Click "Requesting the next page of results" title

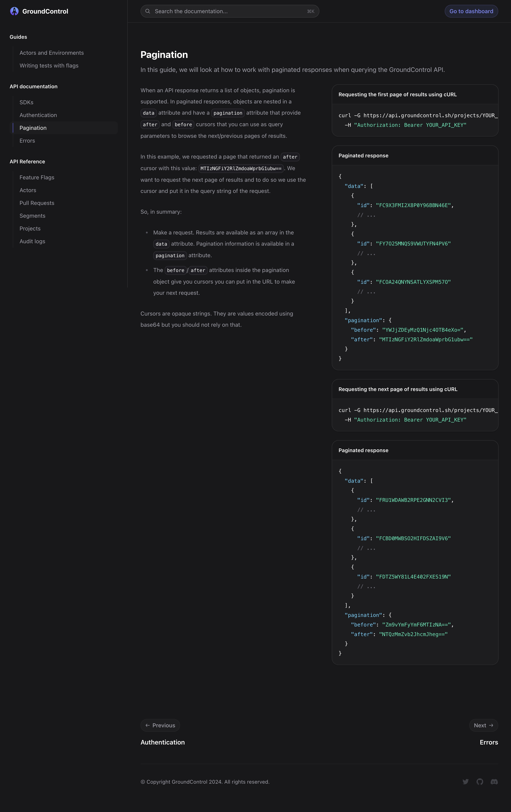click(398, 389)
